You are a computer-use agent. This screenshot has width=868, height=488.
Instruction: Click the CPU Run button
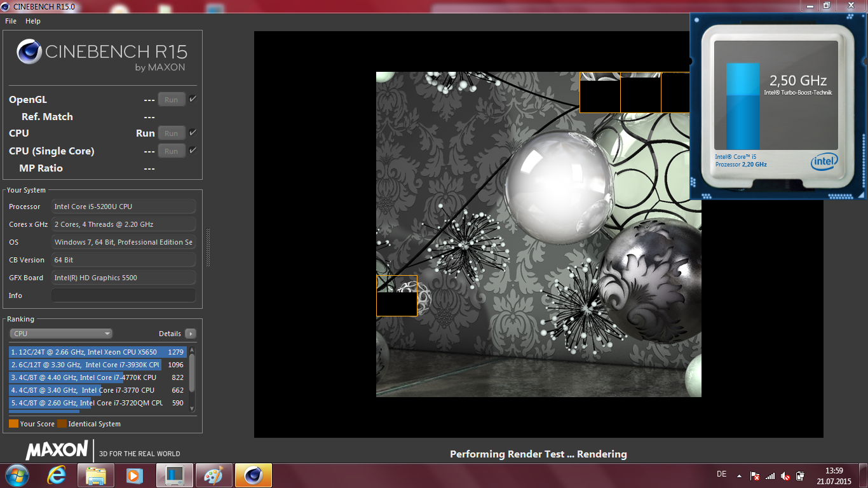172,133
